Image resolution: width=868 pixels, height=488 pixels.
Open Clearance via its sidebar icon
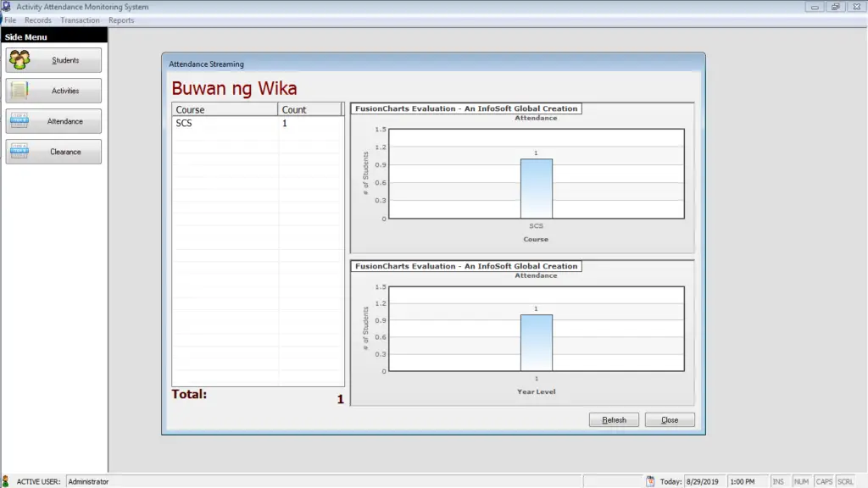tap(20, 152)
